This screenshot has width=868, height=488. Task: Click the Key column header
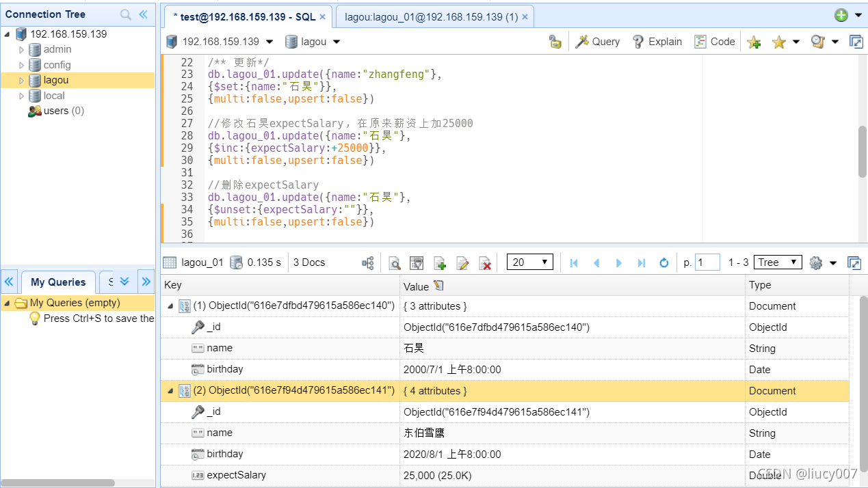click(280, 286)
